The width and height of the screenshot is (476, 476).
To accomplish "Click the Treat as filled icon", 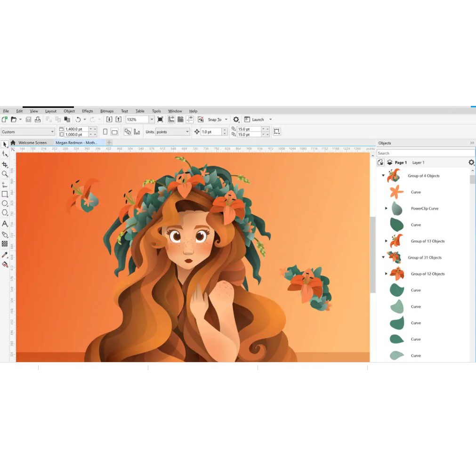I will [x=276, y=131].
